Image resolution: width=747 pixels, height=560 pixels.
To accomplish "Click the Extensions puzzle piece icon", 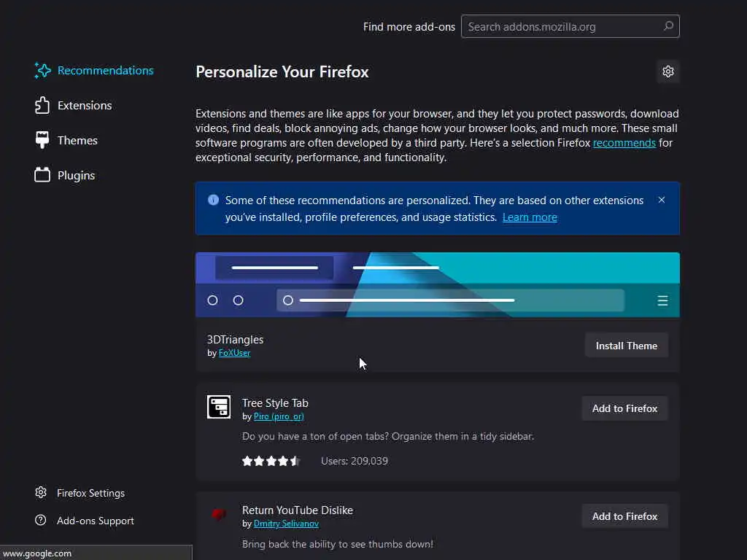I will 42,105.
